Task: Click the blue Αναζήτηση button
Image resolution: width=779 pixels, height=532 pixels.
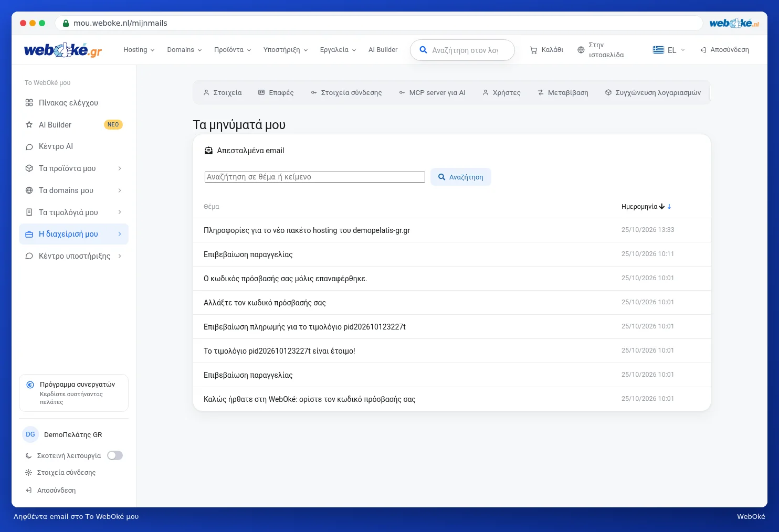Action: pyautogui.click(x=461, y=177)
